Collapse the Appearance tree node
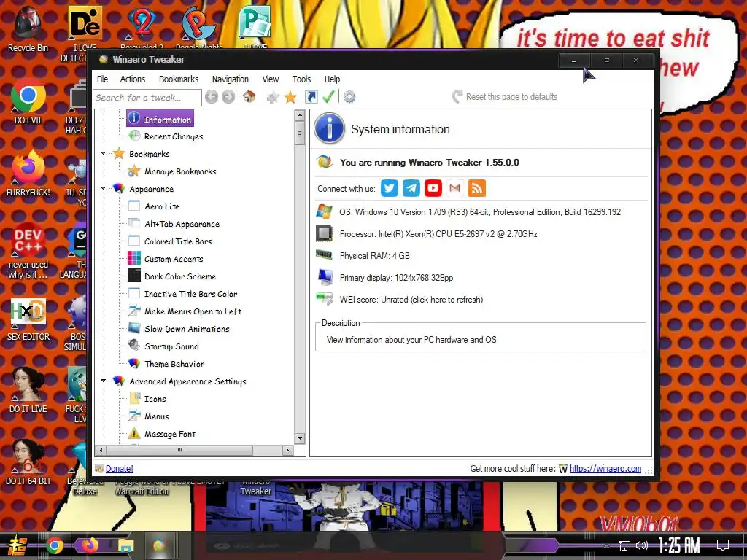The image size is (747, 560). [x=104, y=189]
